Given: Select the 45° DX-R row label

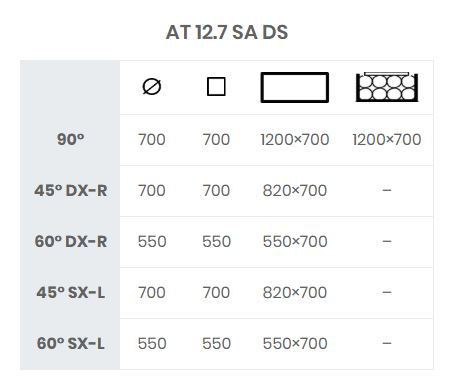Looking at the screenshot, I should pos(71,191).
